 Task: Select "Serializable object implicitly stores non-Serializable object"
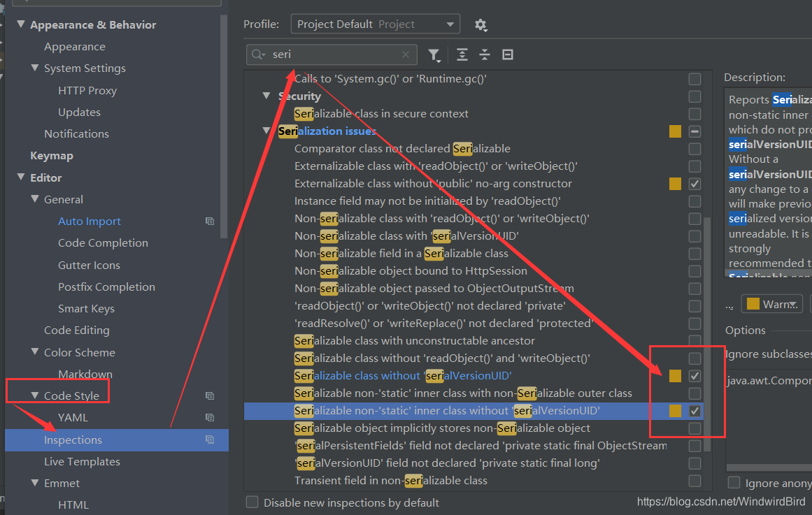[442, 428]
